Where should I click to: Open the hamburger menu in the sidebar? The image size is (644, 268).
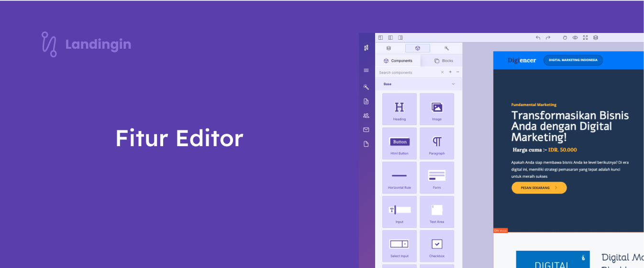click(x=366, y=70)
